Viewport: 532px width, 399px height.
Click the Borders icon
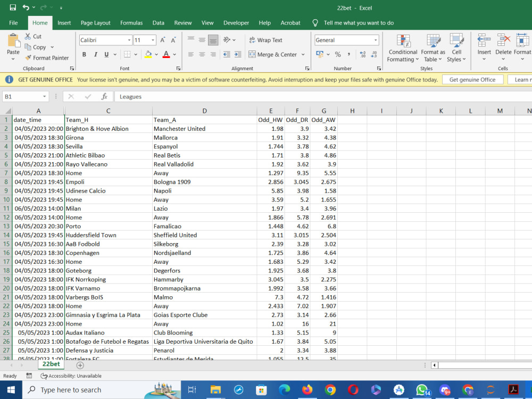(127, 54)
